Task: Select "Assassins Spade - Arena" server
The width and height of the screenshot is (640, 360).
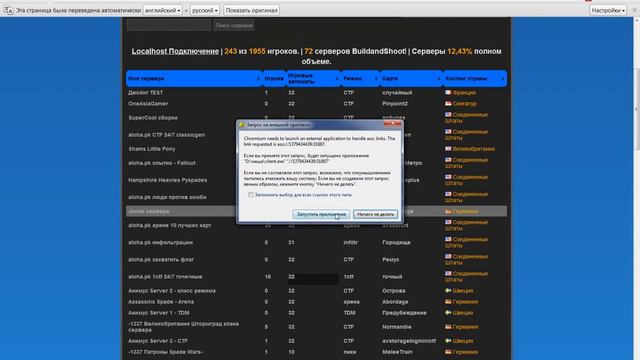Action: click(161, 302)
